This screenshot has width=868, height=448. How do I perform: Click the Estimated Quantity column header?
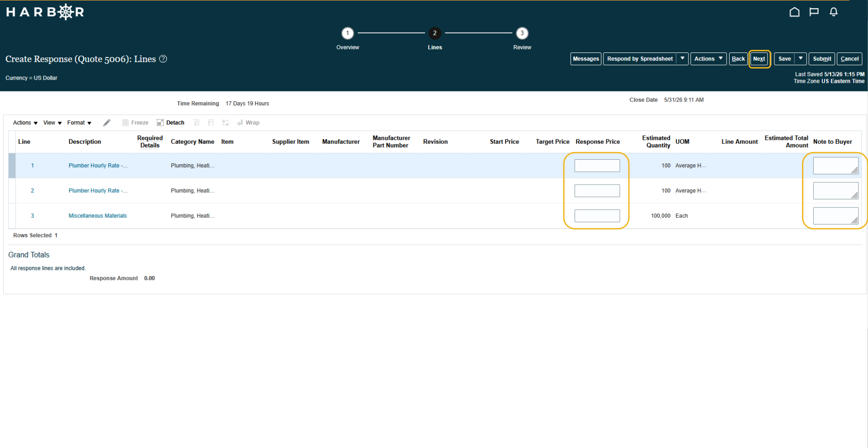(x=656, y=142)
